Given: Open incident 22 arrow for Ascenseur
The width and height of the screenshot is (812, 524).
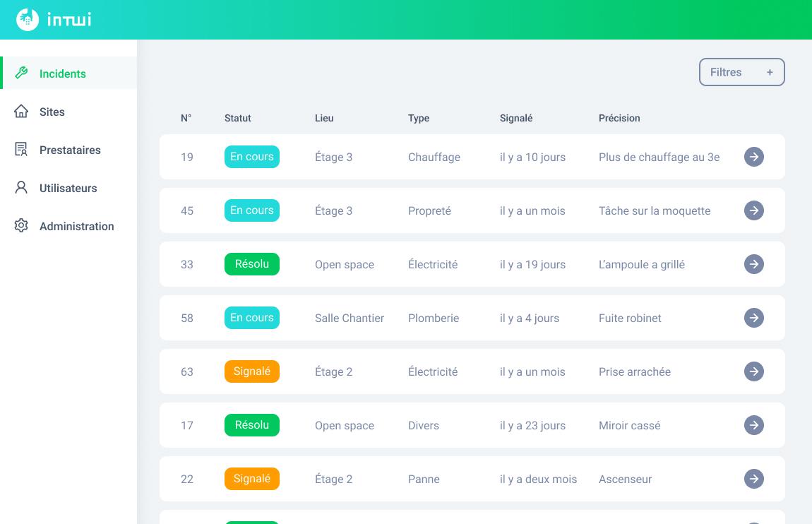Looking at the screenshot, I should (x=754, y=479).
